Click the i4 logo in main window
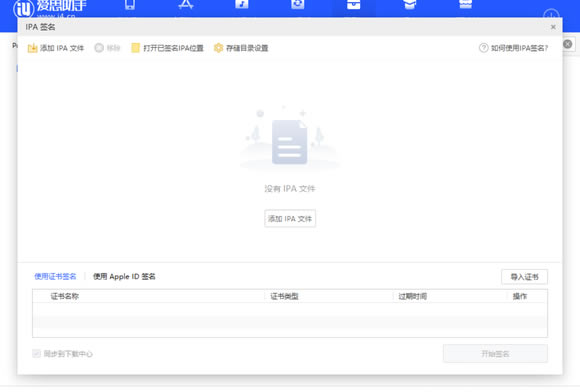The height and width of the screenshot is (392, 580). (24, 8)
